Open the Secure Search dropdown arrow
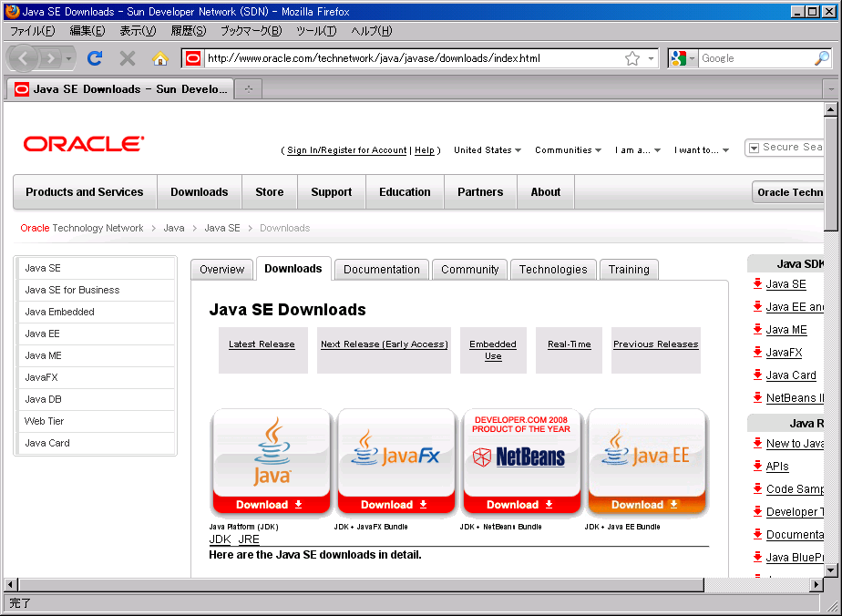Image resolution: width=842 pixels, height=616 pixels. 754,148
